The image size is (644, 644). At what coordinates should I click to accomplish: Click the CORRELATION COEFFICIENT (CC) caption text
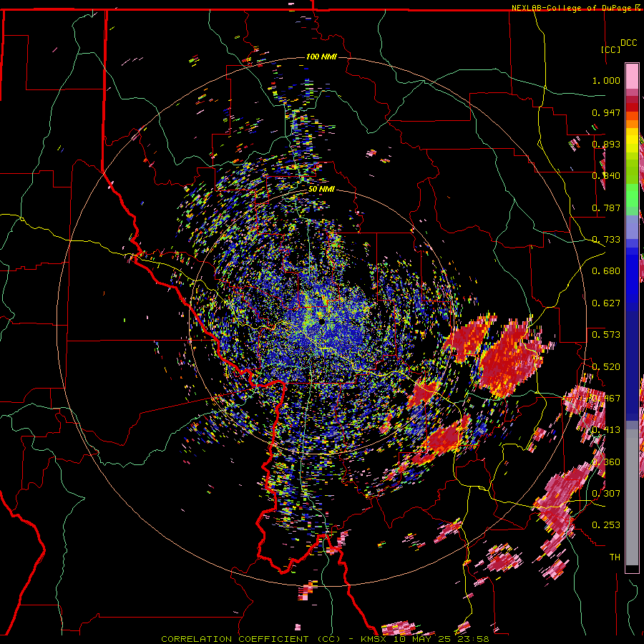pyautogui.click(x=250, y=639)
